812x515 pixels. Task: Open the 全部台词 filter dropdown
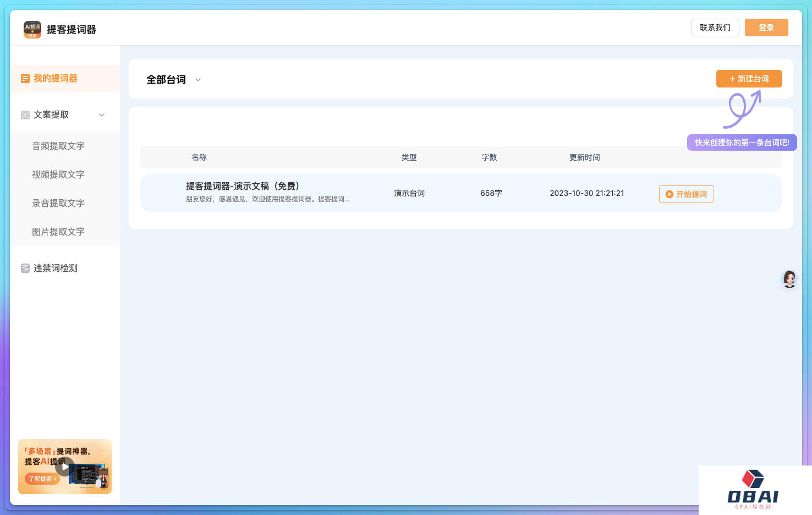(166, 80)
